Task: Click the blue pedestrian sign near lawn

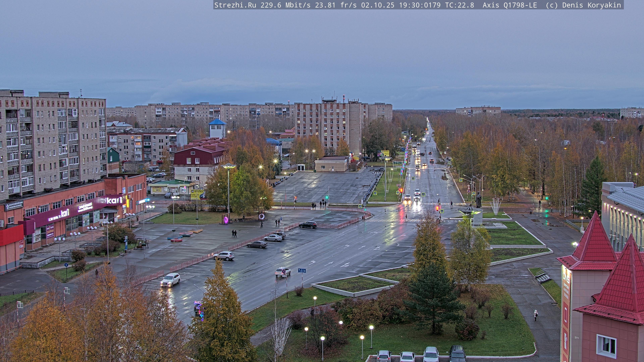Action: click(66, 265)
